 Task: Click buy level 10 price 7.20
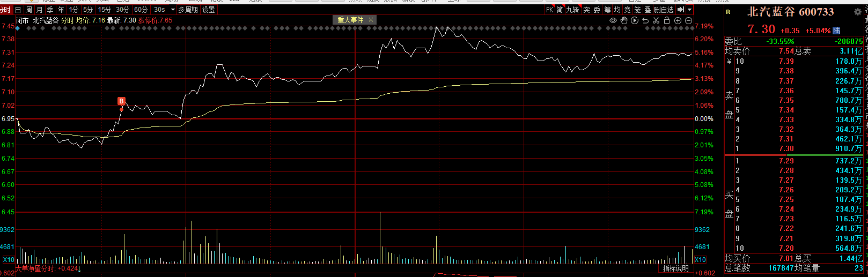click(x=786, y=248)
